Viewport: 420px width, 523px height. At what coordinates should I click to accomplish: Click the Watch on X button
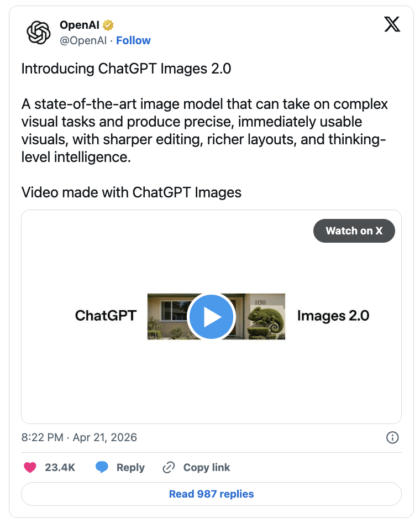click(x=354, y=231)
